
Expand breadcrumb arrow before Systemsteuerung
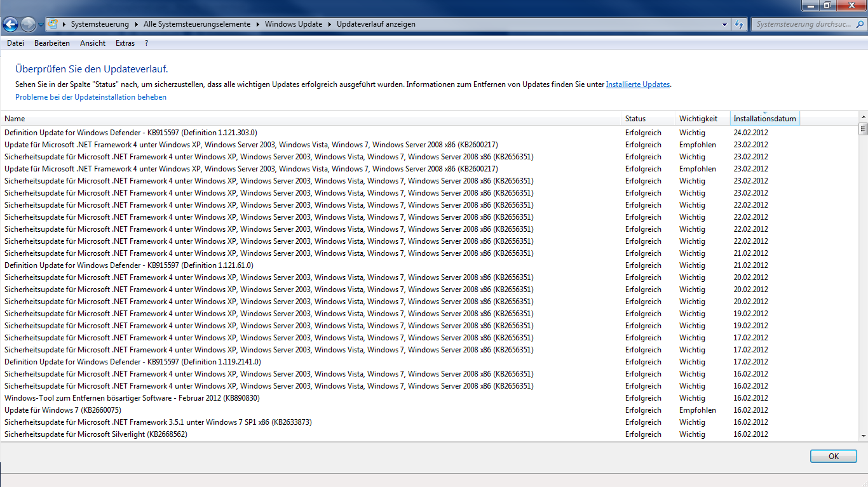64,24
